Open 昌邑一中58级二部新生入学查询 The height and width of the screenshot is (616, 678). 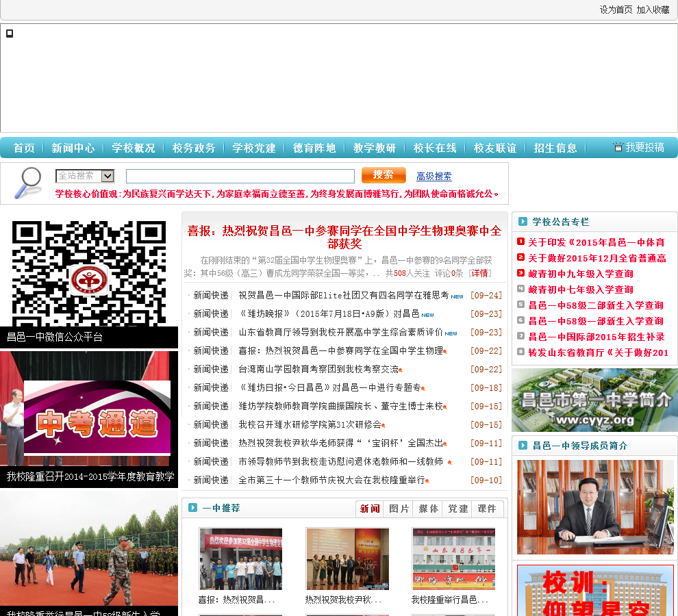[596, 305]
